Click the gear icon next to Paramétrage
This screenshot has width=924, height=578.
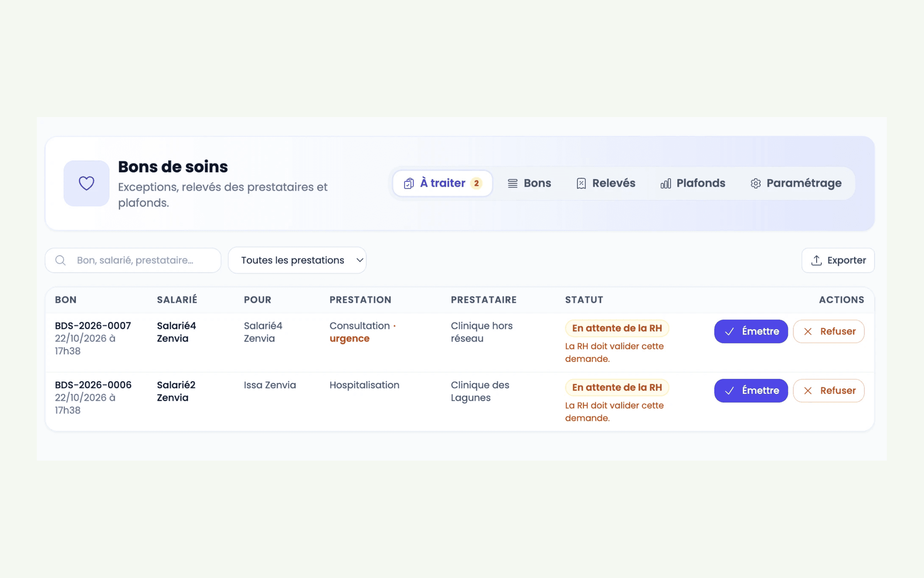pos(755,184)
